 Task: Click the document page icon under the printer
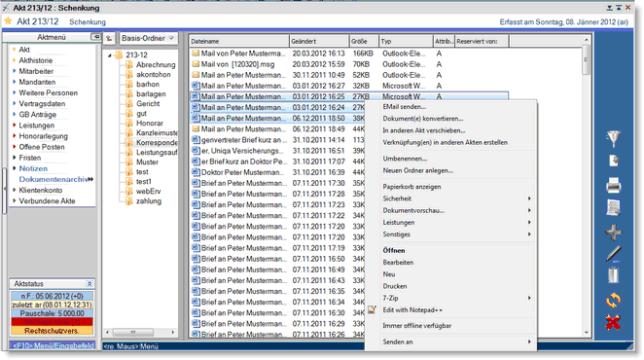coord(613,207)
